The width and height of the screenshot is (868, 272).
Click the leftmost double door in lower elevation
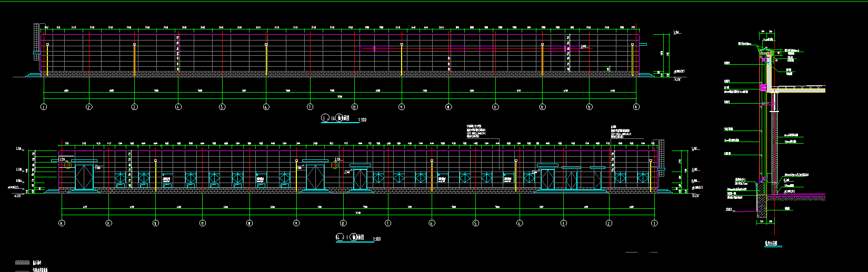tap(84, 177)
